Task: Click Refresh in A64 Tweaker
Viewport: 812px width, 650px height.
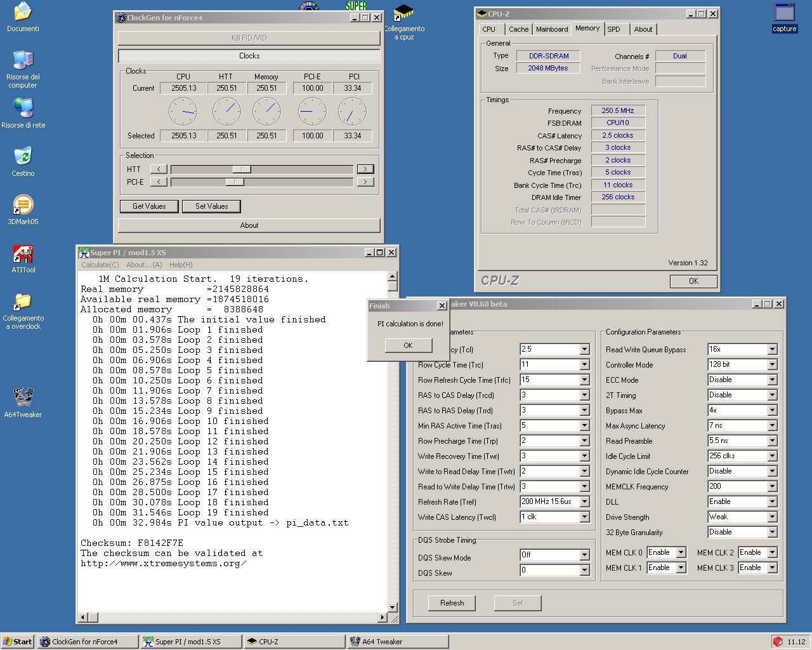Action: tap(452, 603)
